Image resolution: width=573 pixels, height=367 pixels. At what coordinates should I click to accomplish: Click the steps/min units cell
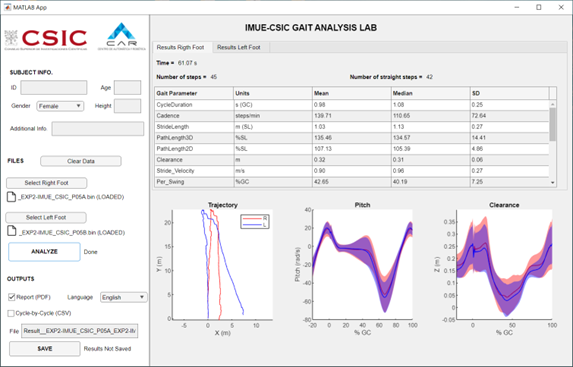[x=273, y=116]
